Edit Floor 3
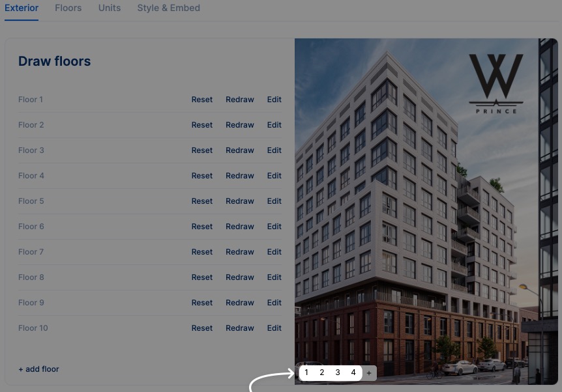Viewport: 562px width, 392px height. coord(274,150)
